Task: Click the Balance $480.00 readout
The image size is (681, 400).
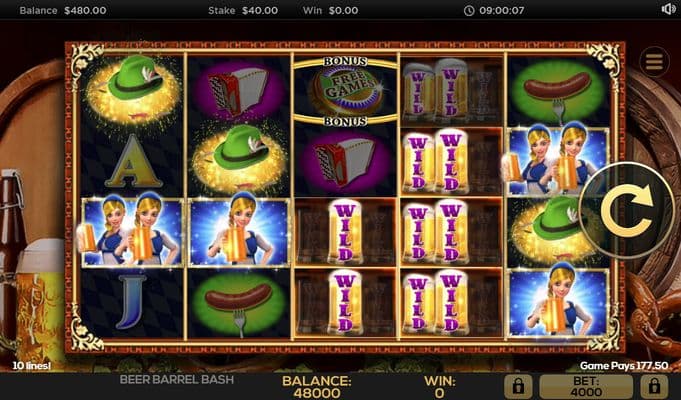Action: click(63, 10)
